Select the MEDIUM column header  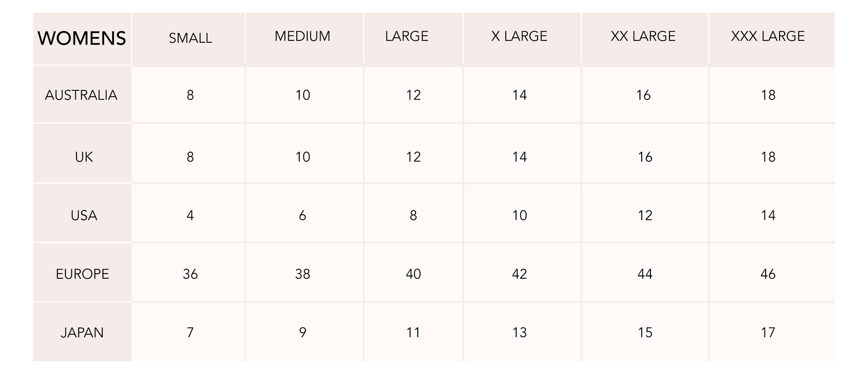(303, 36)
